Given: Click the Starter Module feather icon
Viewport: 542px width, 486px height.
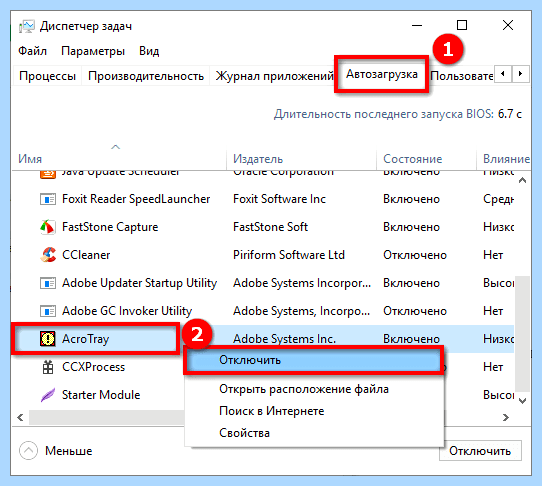Looking at the screenshot, I should pos(48,395).
